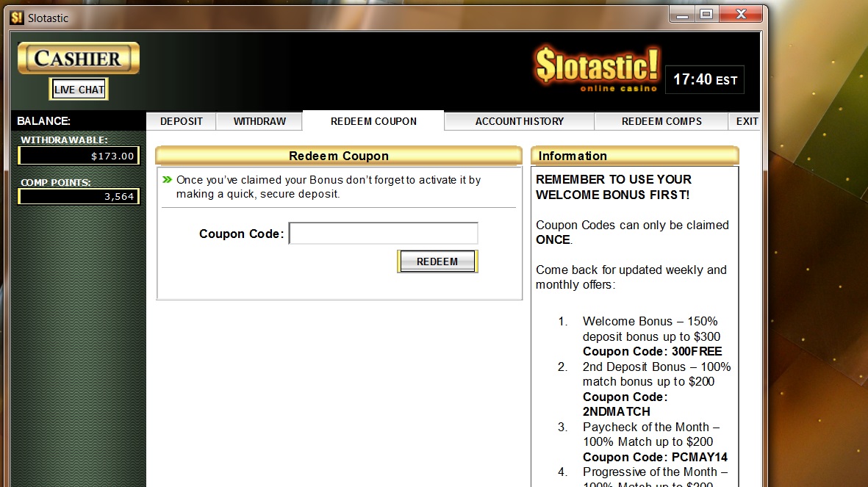
Task: Click the coupon code 2NDMATCH text
Action: coord(616,412)
